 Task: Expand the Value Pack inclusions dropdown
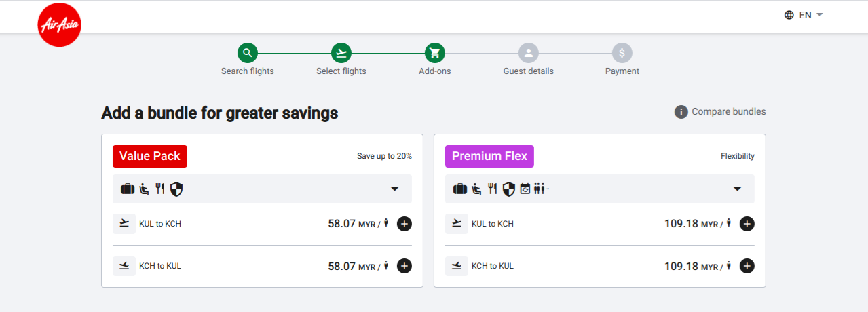[x=394, y=189]
